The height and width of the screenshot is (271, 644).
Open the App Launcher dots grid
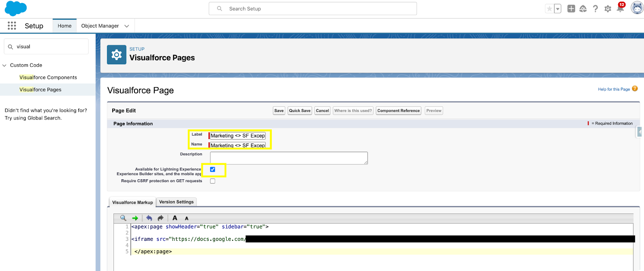point(12,26)
